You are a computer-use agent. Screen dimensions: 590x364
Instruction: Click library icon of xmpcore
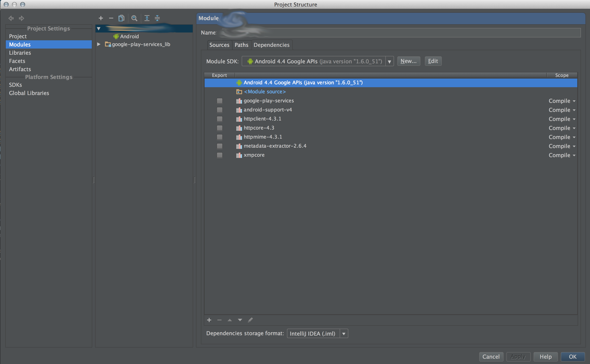[239, 155]
